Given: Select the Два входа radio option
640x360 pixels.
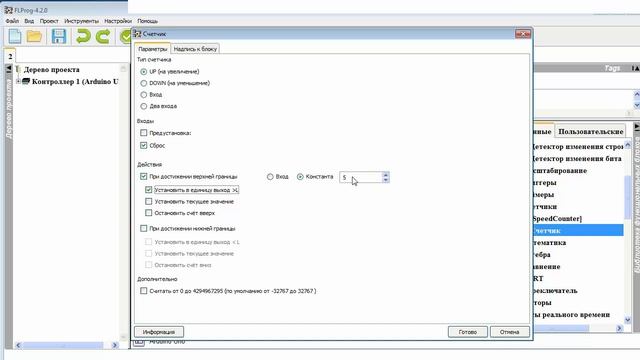Looking at the screenshot, I should pyautogui.click(x=144, y=106).
